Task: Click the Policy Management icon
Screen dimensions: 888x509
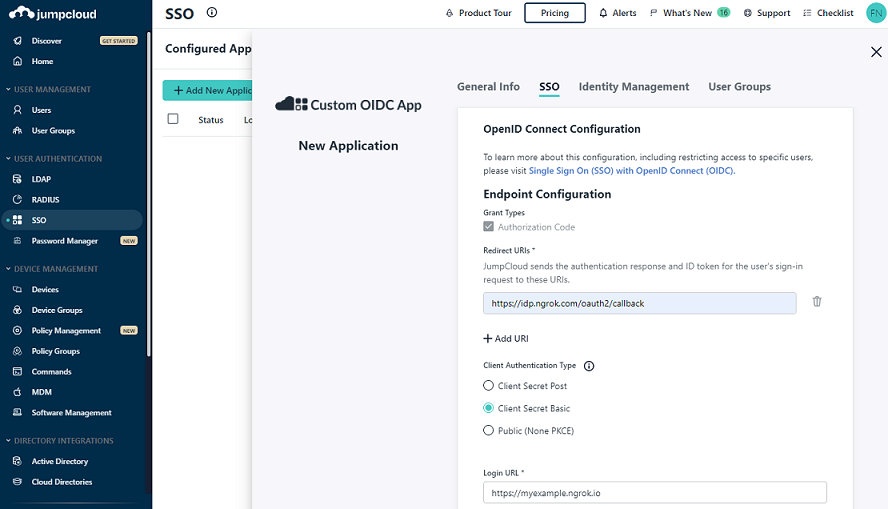Action: [x=18, y=331]
